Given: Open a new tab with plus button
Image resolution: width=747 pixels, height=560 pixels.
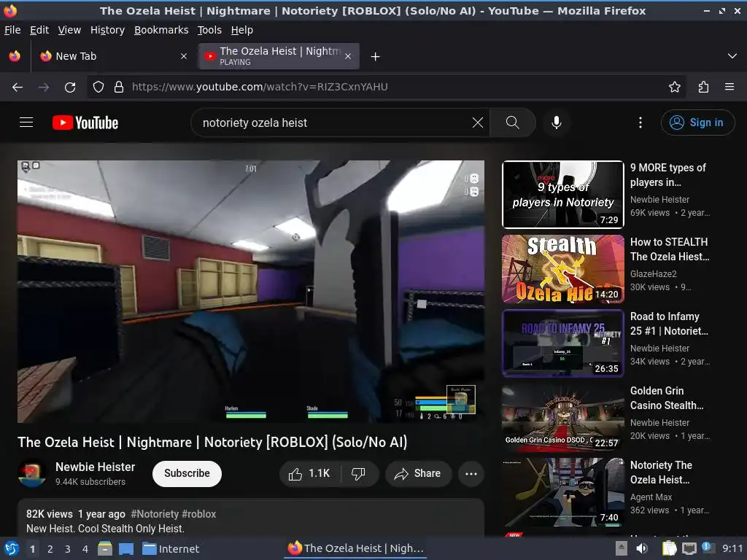Looking at the screenshot, I should (376, 57).
